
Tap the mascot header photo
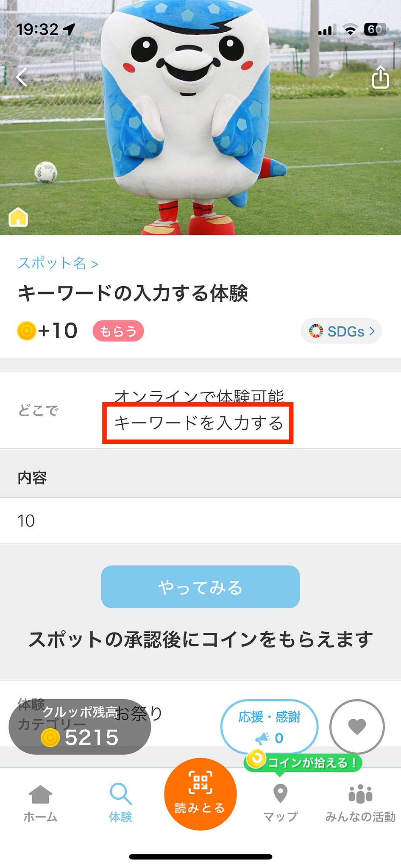point(200,117)
